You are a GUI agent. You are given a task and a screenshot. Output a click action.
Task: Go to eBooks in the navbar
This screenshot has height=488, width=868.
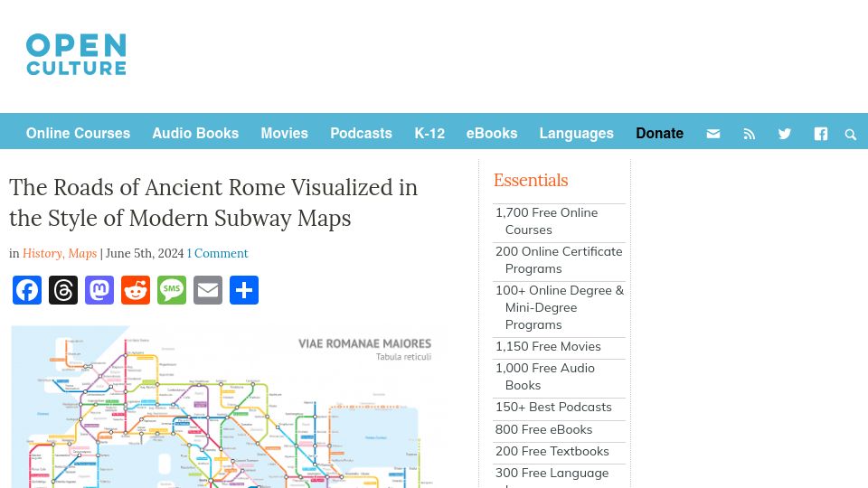(x=492, y=134)
